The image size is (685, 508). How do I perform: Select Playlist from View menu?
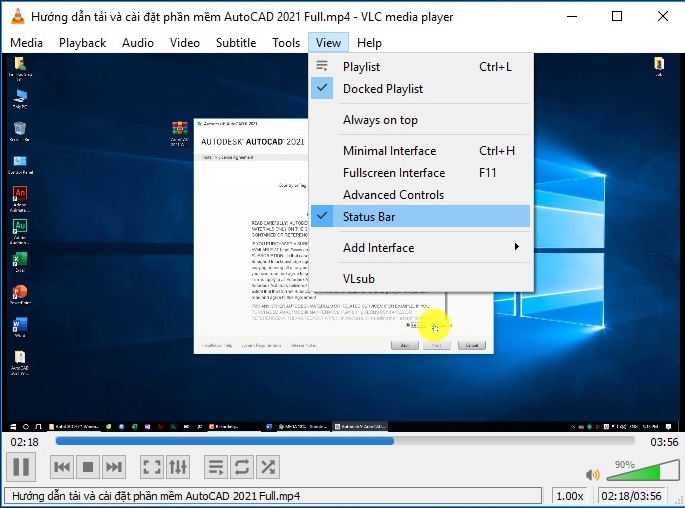click(420, 67)
